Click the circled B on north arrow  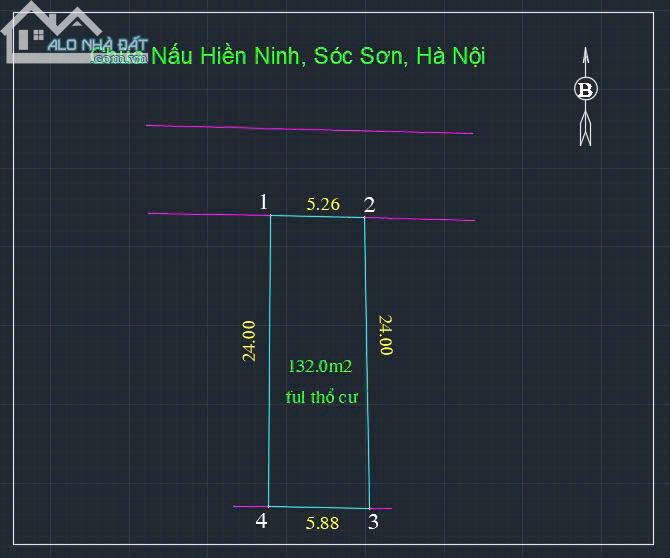coord(586,90)
